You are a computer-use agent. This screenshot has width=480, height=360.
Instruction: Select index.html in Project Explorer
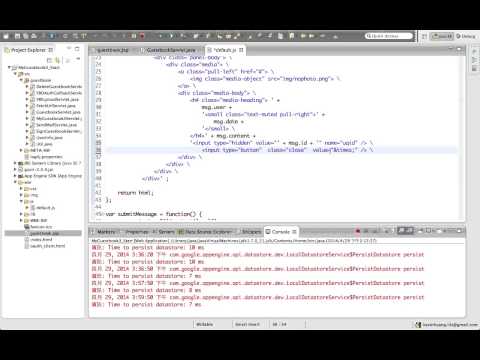point(41,239)
